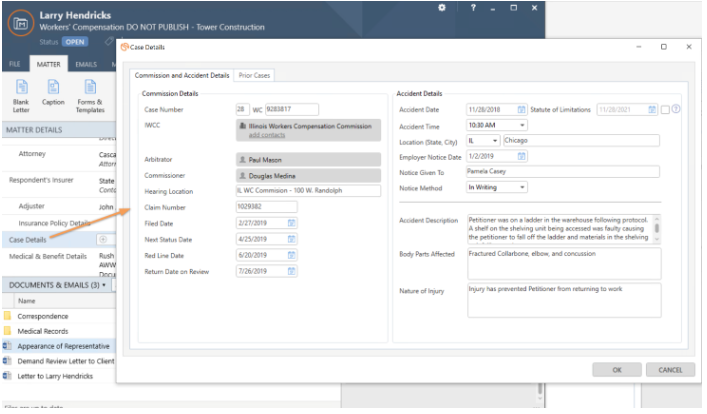This screenshot has height=414, width=707.
Task: Open Forms & Templates icon
Action: click(x=90, y=87)
